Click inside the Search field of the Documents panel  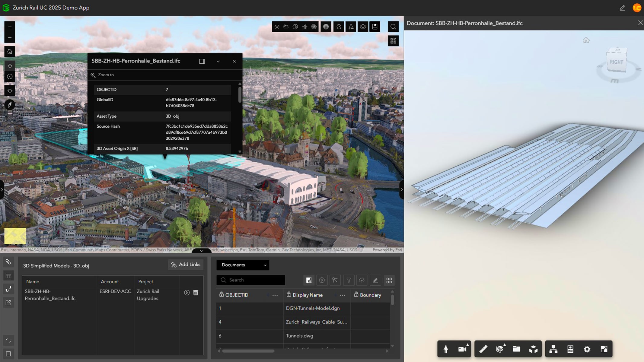(250, 280)
